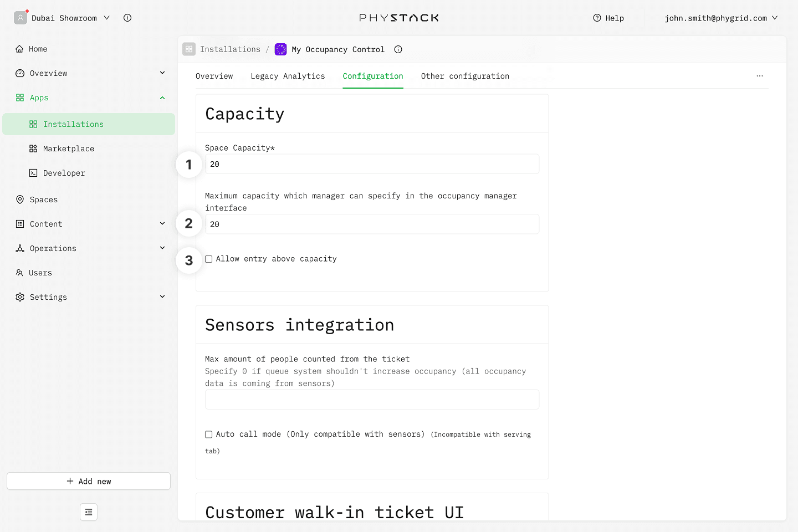
Task: Enable Allow entry above capacity checkbox
Action: [209, 259]
